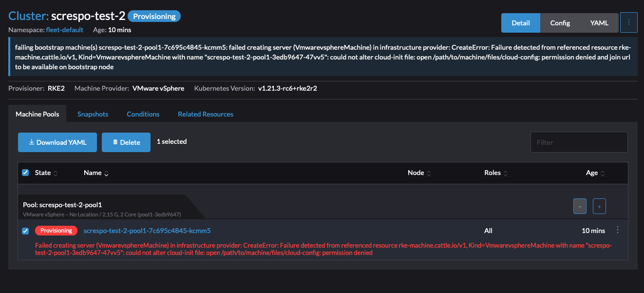Open the fleet-default namespace link

click(65, 30)
